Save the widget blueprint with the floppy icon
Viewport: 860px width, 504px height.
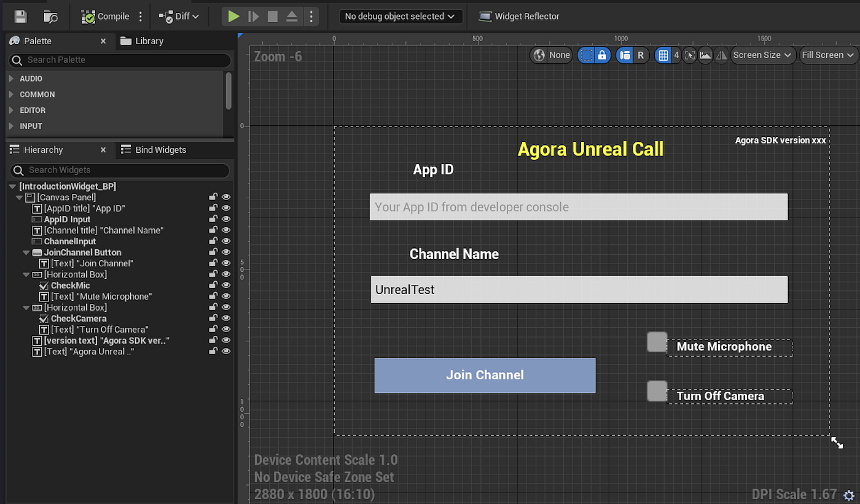[x=20, y=17]
